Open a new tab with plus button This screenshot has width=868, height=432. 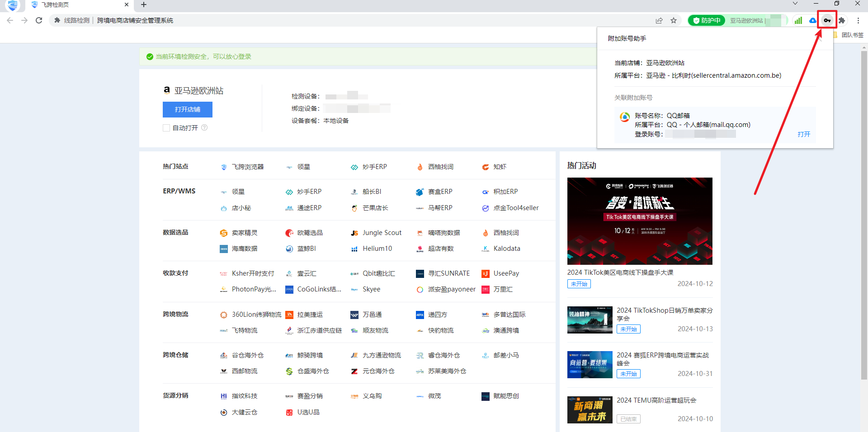144,5
